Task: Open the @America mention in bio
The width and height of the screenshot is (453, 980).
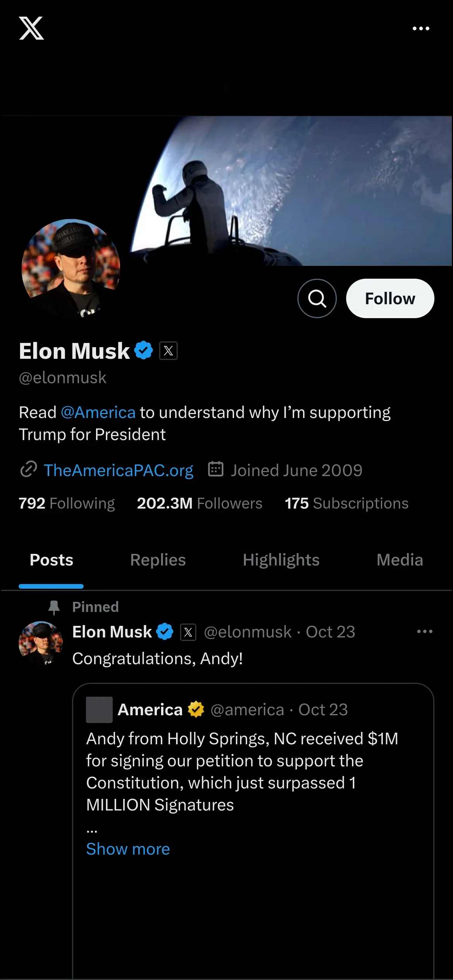Action: pos(98,413)
